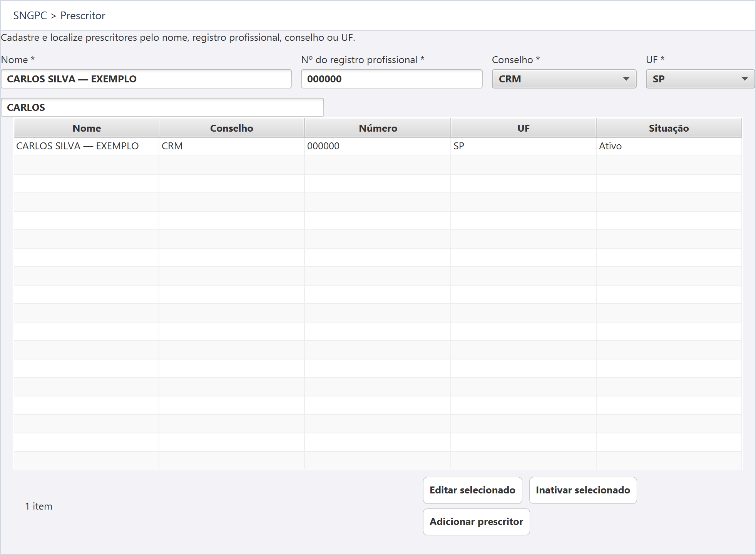756x555 pixels.
Task: Click the Nome input field
Action: point(146,79)
